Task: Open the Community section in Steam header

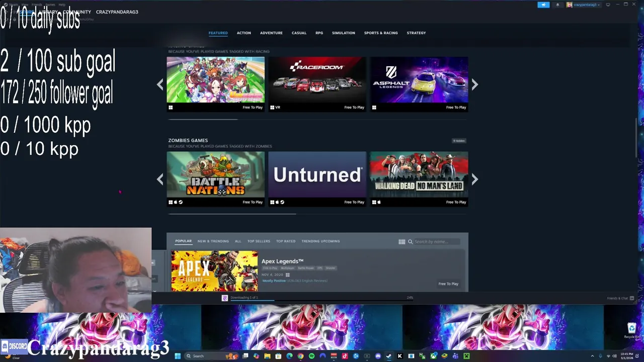Action: 77,12
